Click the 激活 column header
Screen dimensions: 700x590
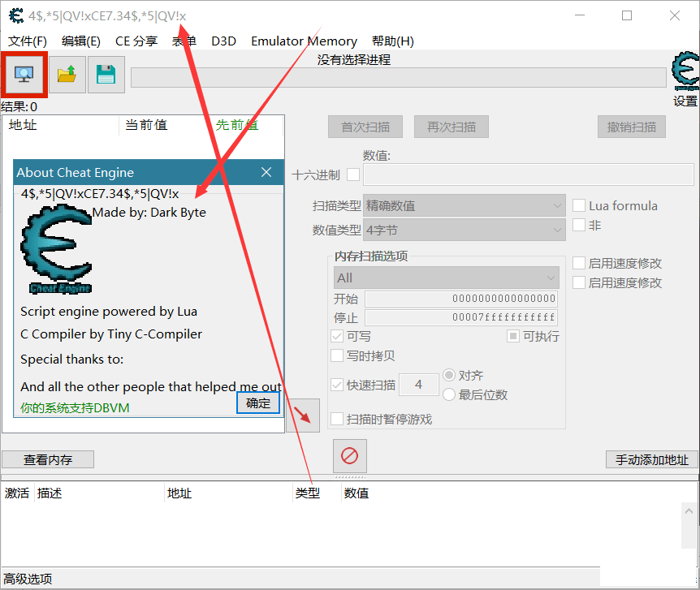pos(17,493)
